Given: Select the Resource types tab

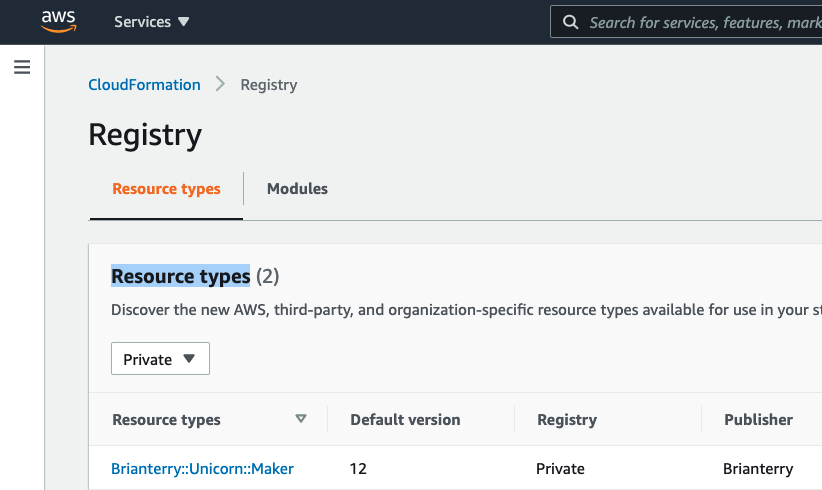Looking at the screenshot, I should [166, 189].
